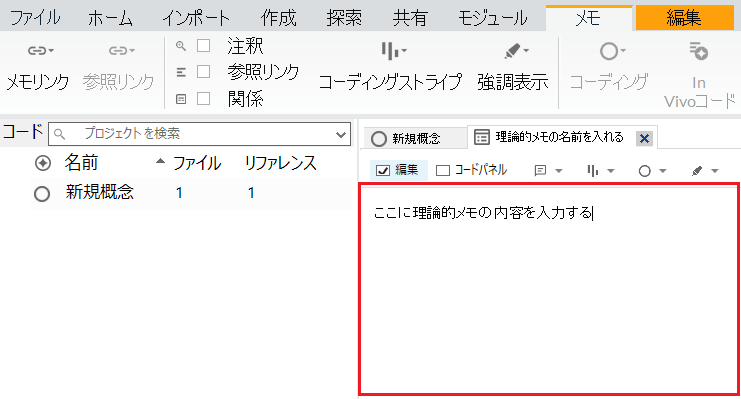Select the 新規概念 code row
The height and width of the screenshot is (399, 741).
coord(191,193)
